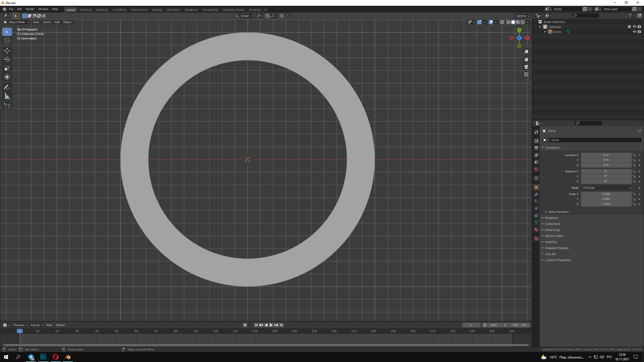Open the Render menu
The width and height of the screenshot is (644, 362).
click(x=30, y=9)
